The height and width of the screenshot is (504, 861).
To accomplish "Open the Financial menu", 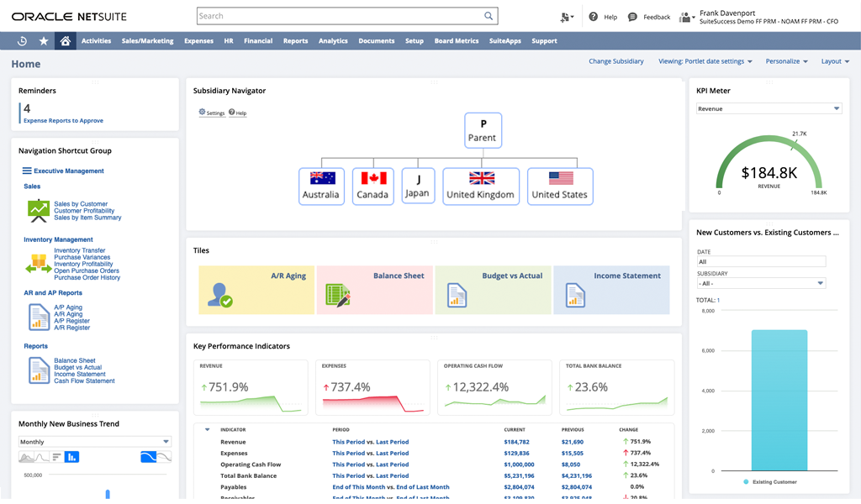I will pyautogui.click(x=258, y=40).
